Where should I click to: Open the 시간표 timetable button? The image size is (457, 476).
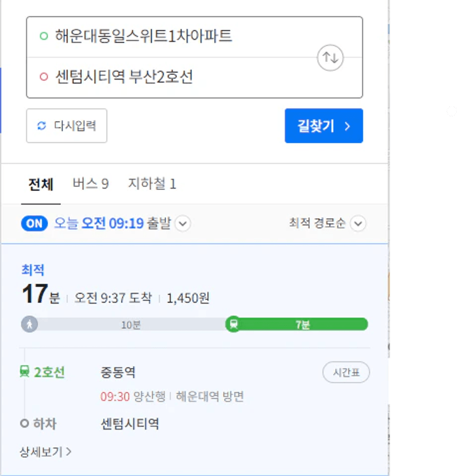point(346,372)
